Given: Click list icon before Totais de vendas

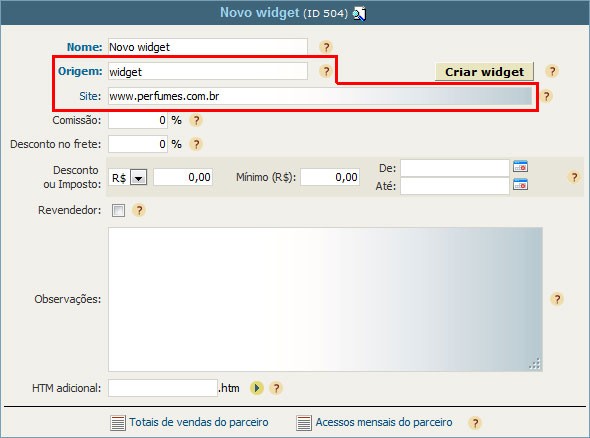Looking at the screenshot, I should pyautogui.click(x=118, y=423).
